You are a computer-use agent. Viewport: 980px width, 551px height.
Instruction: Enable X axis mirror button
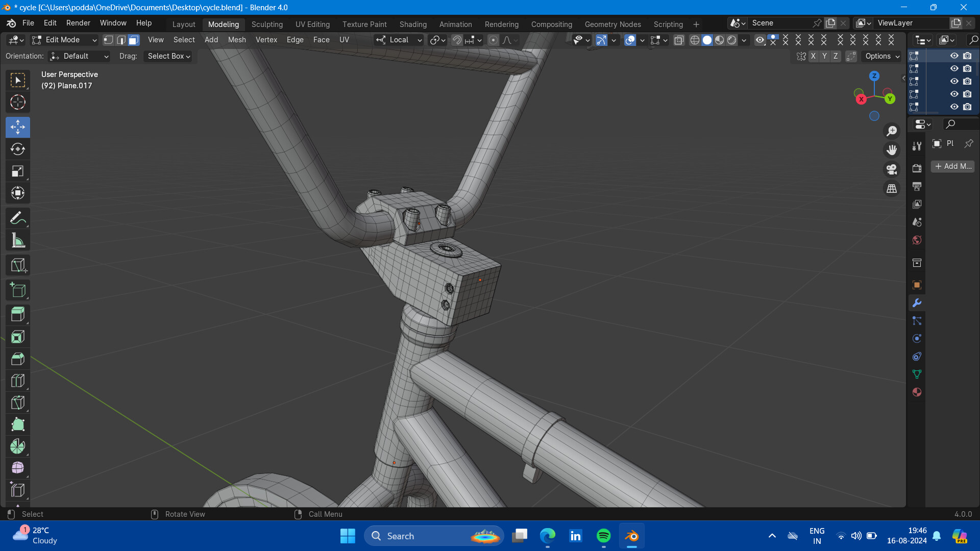tap(814, 56)
